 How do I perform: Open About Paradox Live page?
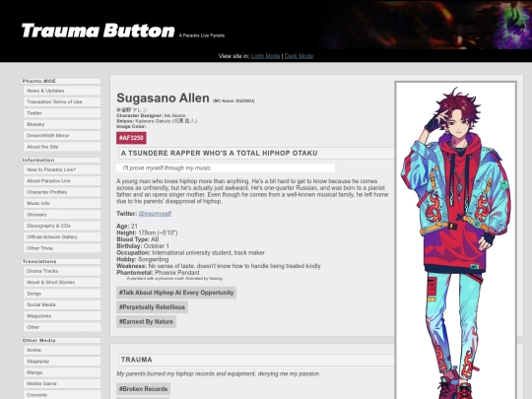(62, 181)
